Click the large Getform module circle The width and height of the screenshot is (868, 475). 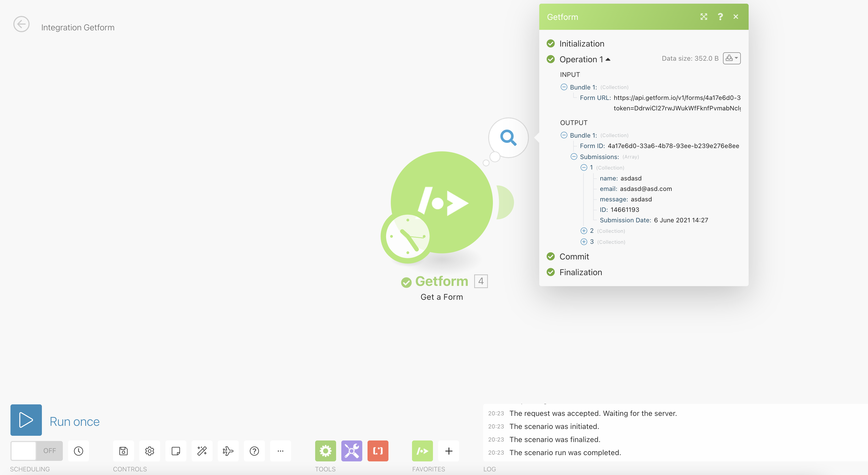click(x=442, y=202)
